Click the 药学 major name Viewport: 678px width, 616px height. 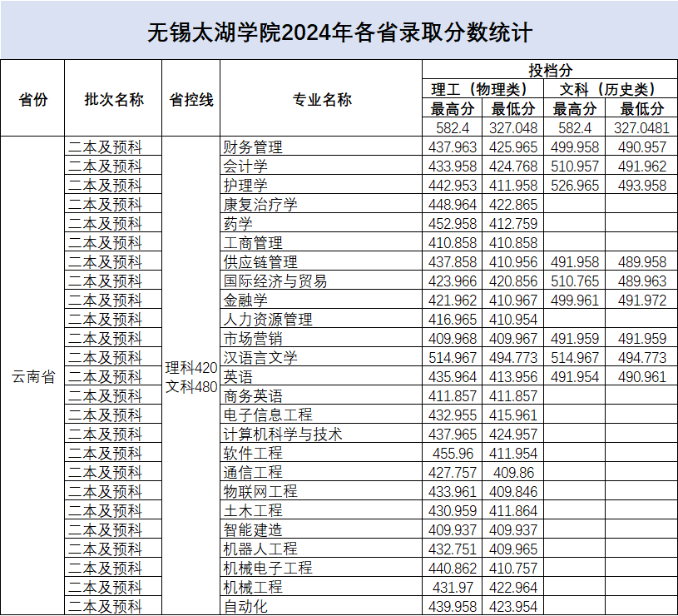[238, 224]
